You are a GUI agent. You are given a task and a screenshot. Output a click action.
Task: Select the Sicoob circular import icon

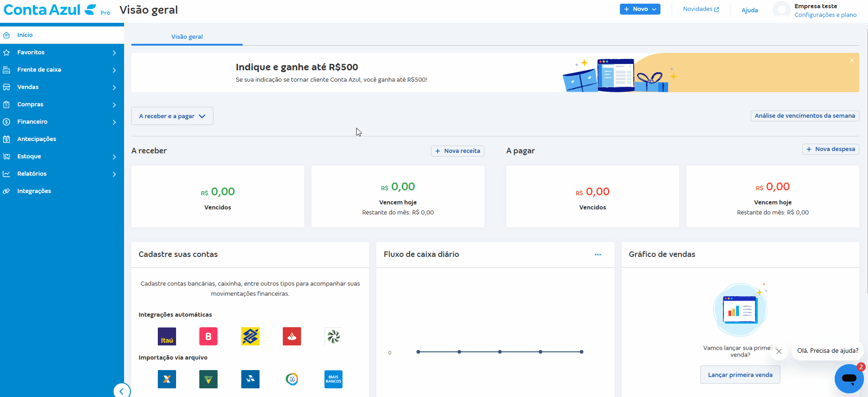point(292,379)
